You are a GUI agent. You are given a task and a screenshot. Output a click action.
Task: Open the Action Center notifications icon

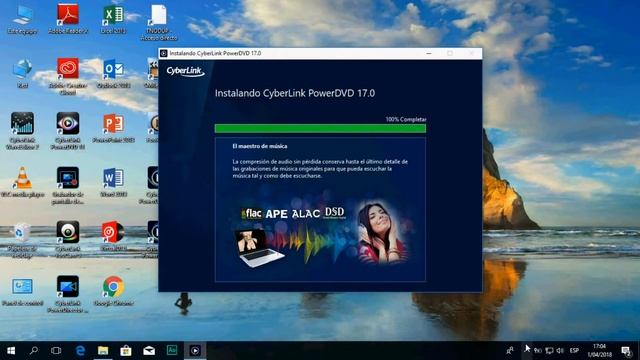click(x=626, y=351)
